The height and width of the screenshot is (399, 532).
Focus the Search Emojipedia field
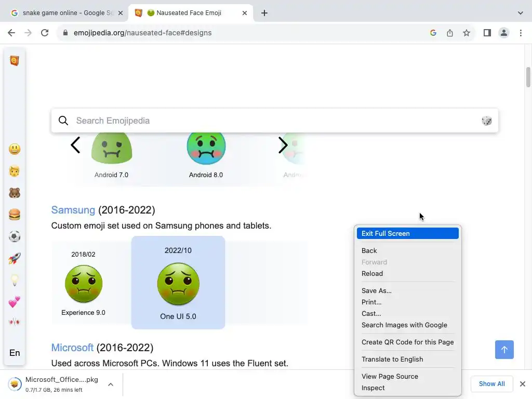click(x=275, y=121)
